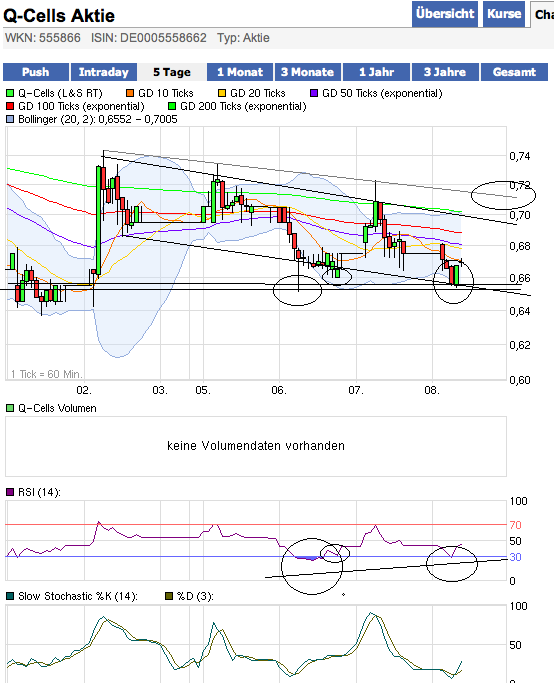Select the 1 Jahr time range

(376, 72)
